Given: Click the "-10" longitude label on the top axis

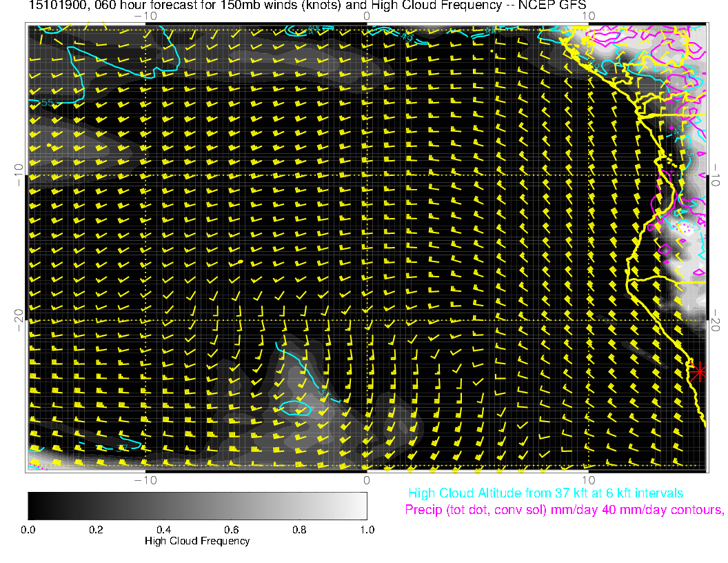Looking at the screenshot, I should pyautogui.click(x=145, y=17).
